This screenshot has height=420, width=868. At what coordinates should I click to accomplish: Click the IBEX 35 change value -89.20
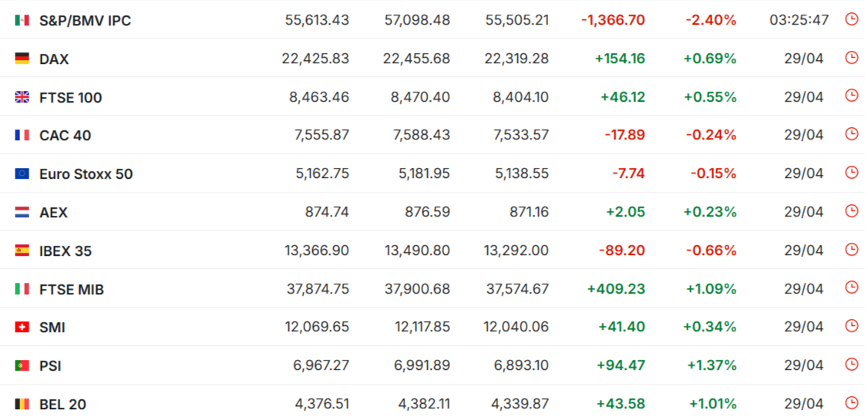point(624,250)
